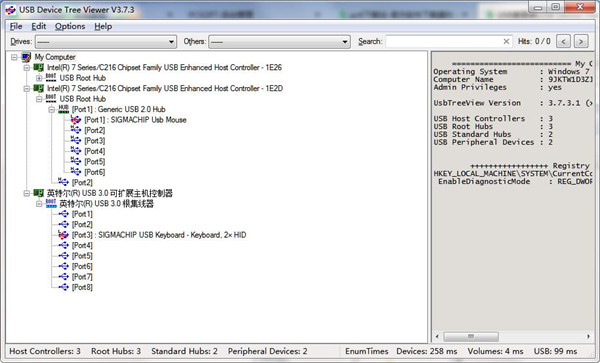Click the Port3 icon under Generic USB 2.0 Hub
600x363 pixels.
pos(76,140)
